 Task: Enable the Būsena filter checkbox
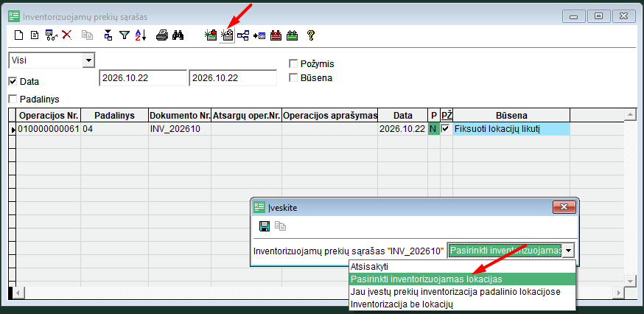point(293,77)
